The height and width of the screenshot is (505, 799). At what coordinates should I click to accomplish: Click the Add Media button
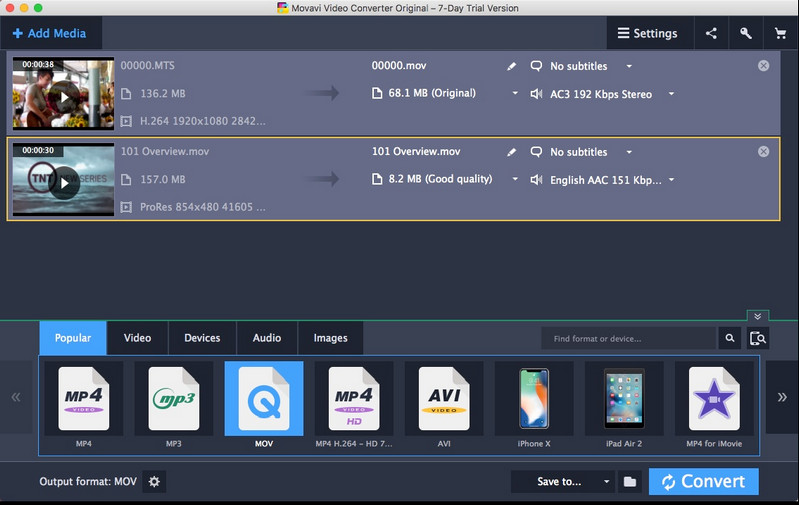pyautogui.click(x=50, y=33)
